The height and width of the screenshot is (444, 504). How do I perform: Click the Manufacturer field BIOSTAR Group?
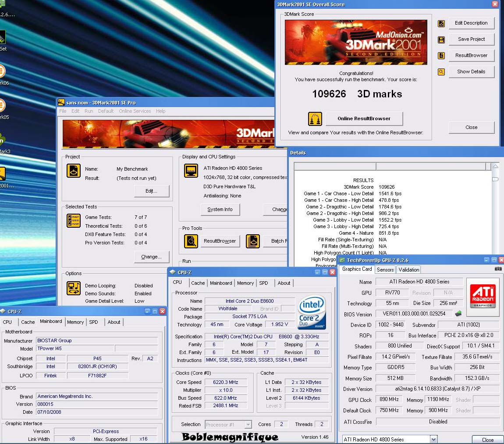(x=97, y=340)
